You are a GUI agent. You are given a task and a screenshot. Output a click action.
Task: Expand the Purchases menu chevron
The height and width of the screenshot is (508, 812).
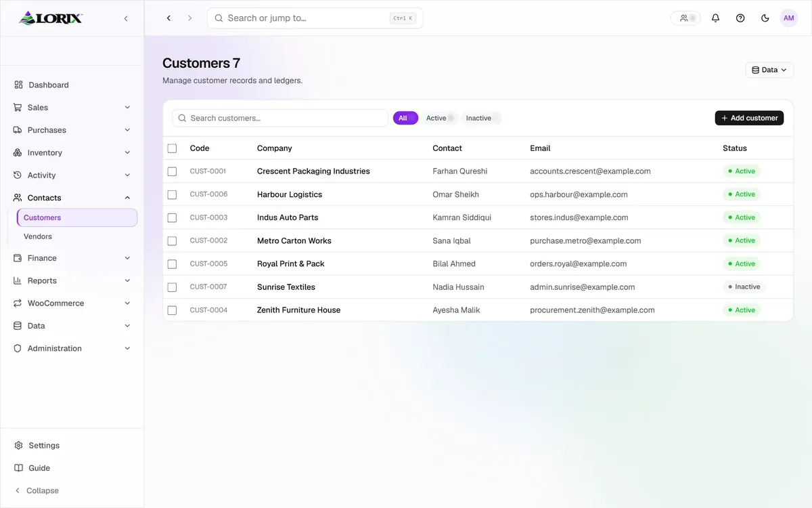click(x=127, y=130)
